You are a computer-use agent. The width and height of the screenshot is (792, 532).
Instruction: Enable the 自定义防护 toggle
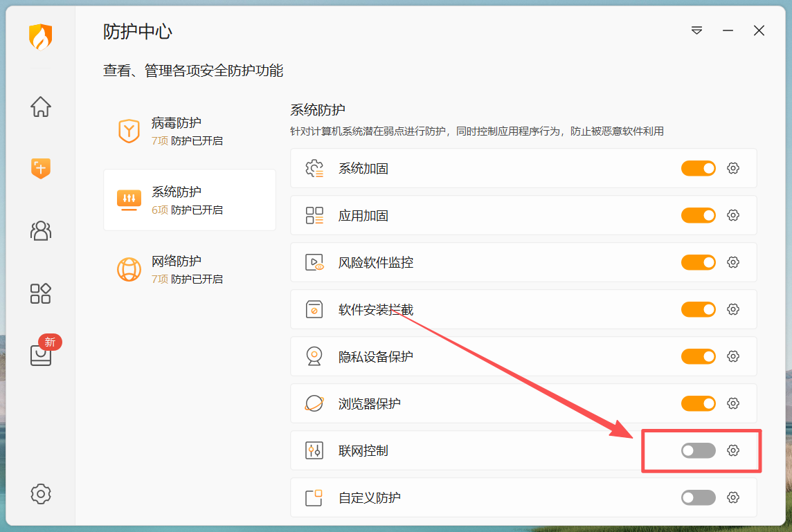pyautogui.click(x=698, y=497)
